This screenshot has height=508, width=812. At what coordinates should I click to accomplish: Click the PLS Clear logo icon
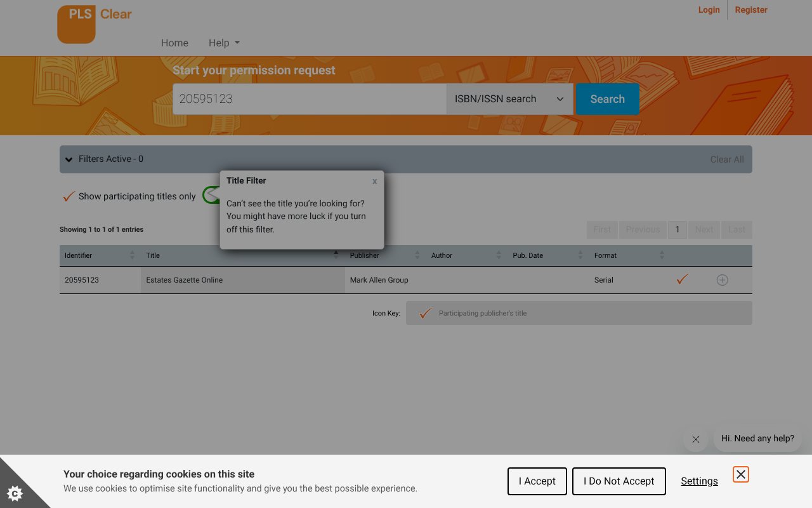[x=75, y=24]
